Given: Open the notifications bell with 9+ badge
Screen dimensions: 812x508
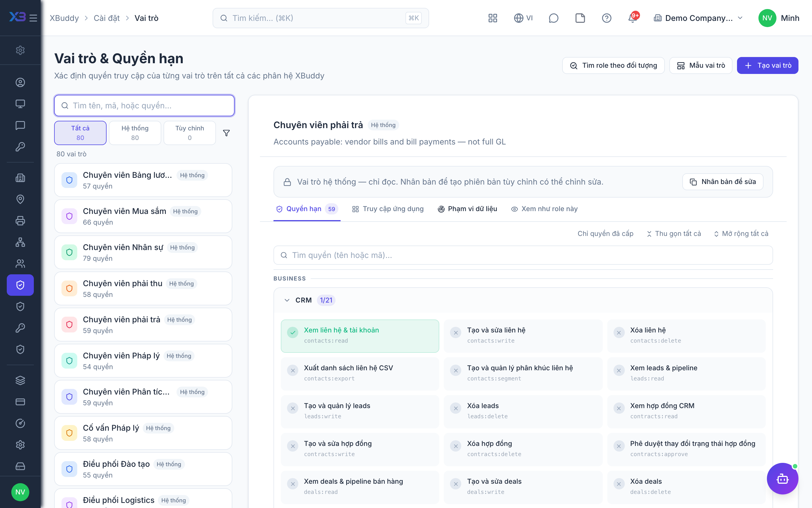Looking at the screenshot, I should click(633, 17).
